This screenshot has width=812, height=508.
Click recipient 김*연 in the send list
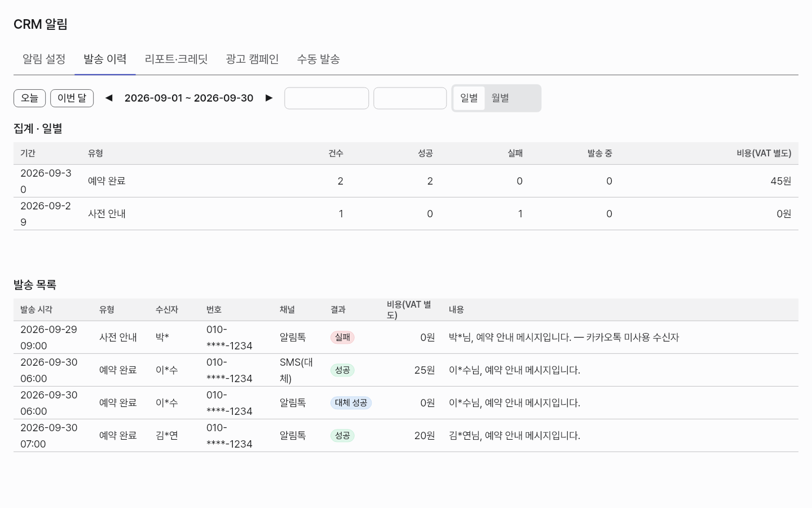point(167,436)
